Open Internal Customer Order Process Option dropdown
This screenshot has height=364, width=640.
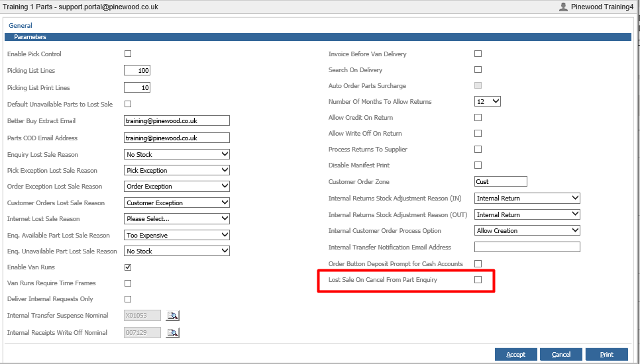[x=527, y=231]
